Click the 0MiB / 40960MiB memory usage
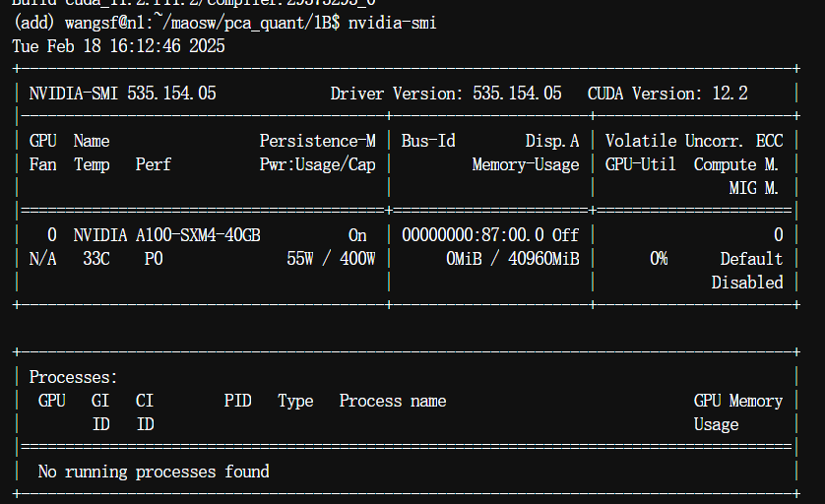 click(512, 259)
